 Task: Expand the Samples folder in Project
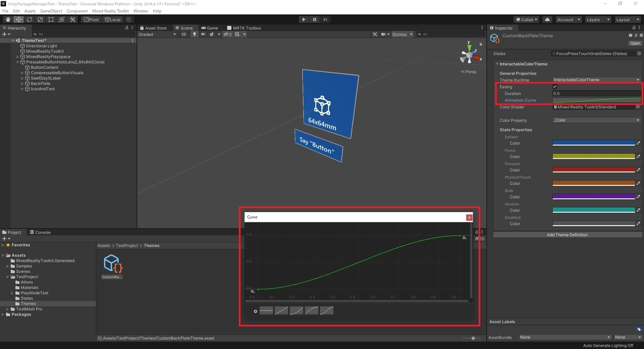pyautogui.click(x=8, y=266)
